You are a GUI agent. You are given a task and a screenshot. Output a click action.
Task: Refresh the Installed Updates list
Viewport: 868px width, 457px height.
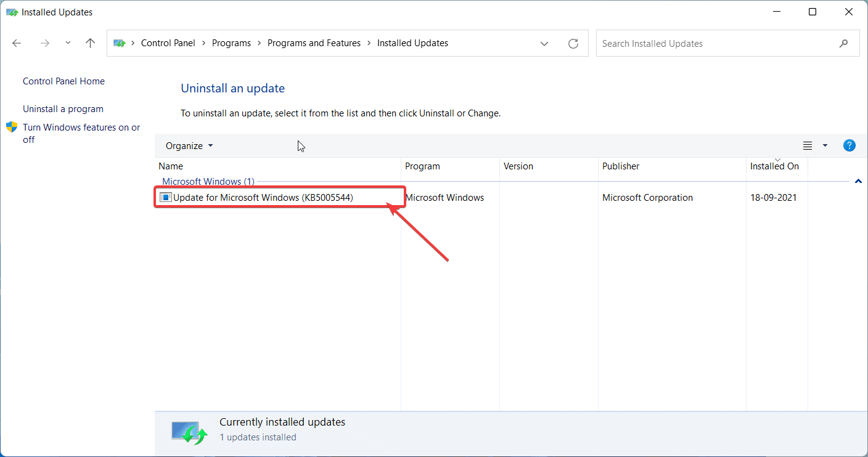pyautogui.click(x=573, y=44)
